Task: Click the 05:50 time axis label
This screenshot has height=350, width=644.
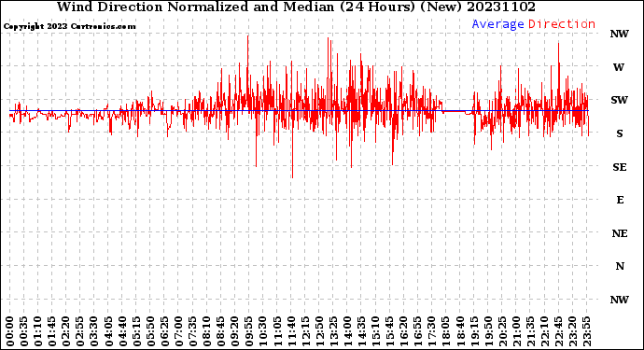Action: click(150, 331)
